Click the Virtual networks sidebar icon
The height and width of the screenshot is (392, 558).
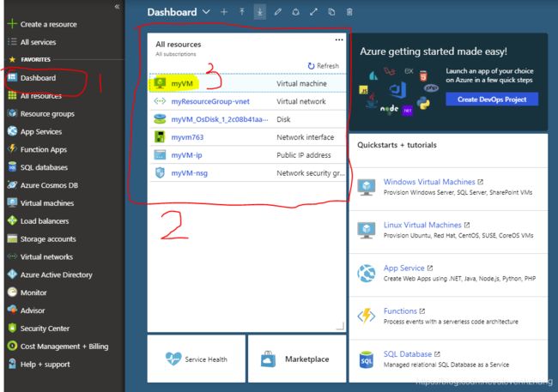13,256
